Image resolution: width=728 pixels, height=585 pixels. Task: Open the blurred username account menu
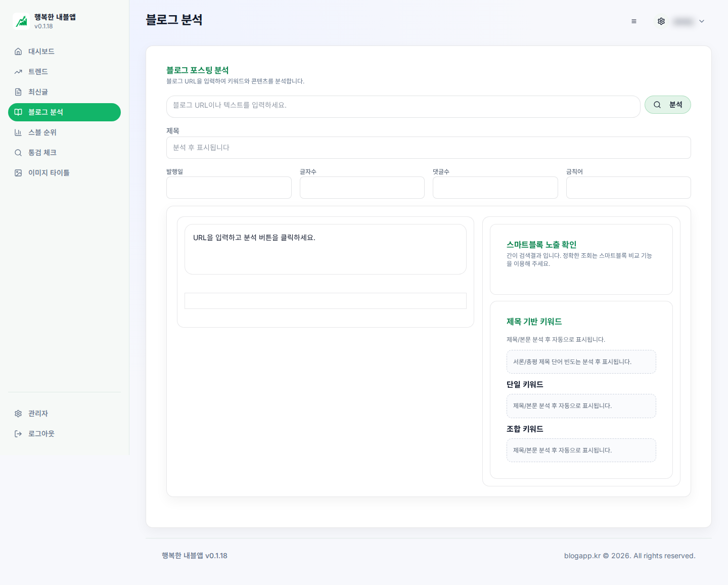(683, 21)
